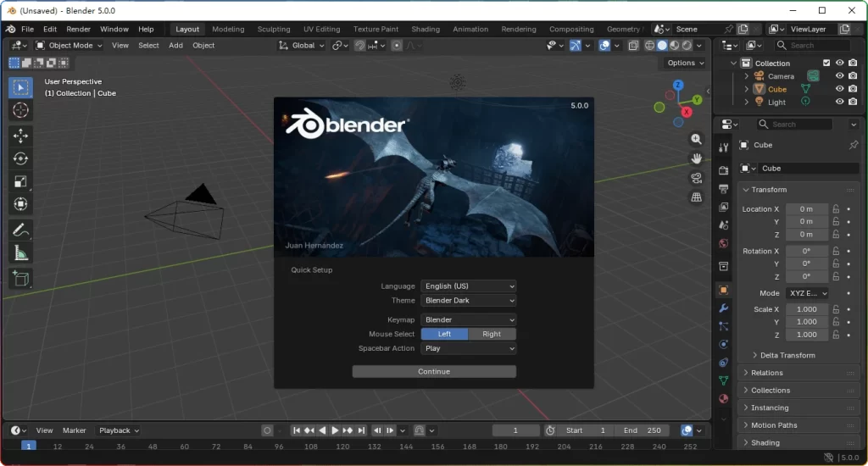Open the Language dropdown

468,286
